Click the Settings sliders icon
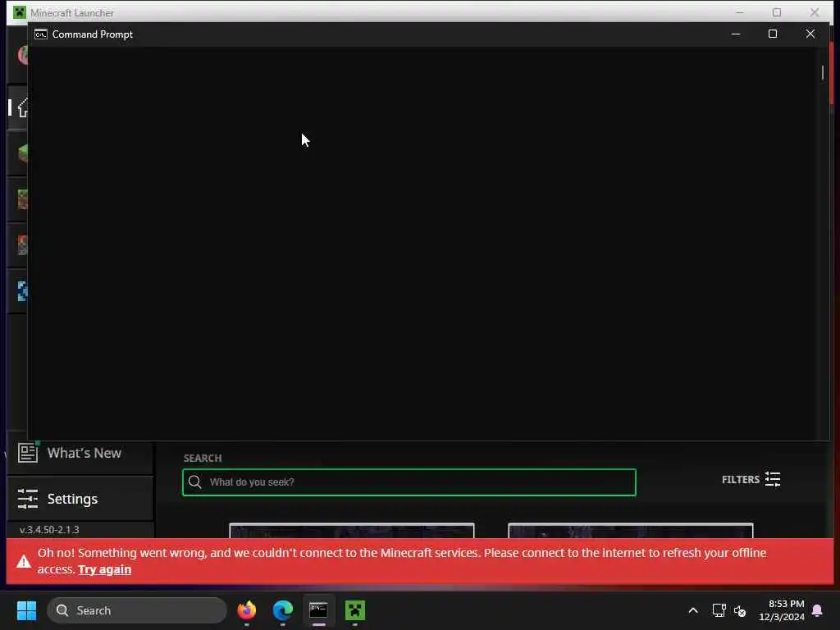The width and height of the screenshot is (840, 630). coord(28,499)
